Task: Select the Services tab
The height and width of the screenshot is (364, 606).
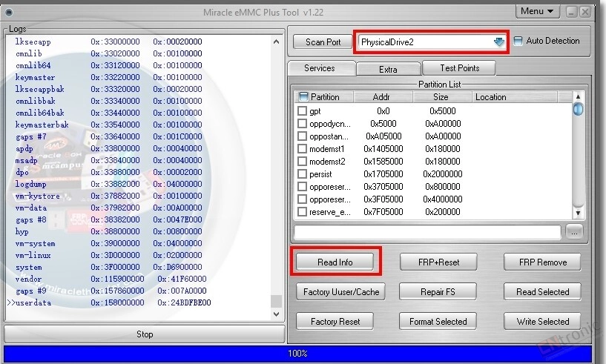Action: tap(320, 68)
